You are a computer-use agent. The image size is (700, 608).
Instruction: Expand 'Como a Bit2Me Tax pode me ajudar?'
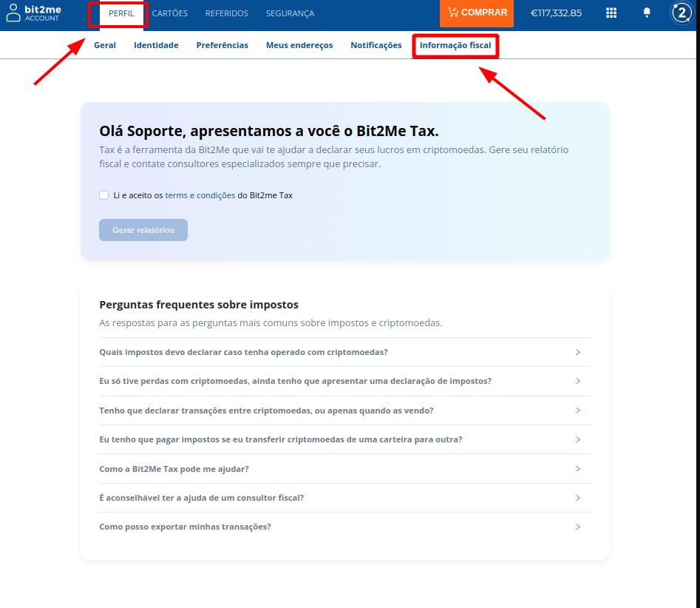click(345, 469)
